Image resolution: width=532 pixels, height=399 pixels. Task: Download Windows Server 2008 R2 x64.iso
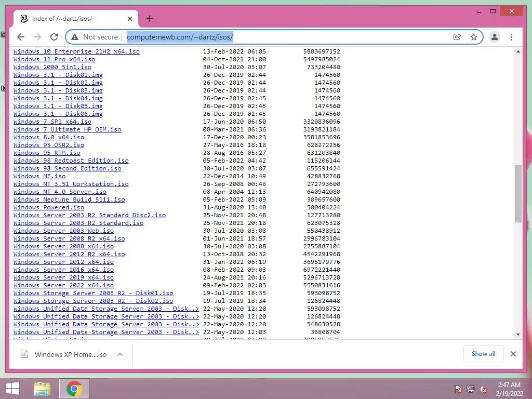69,239
